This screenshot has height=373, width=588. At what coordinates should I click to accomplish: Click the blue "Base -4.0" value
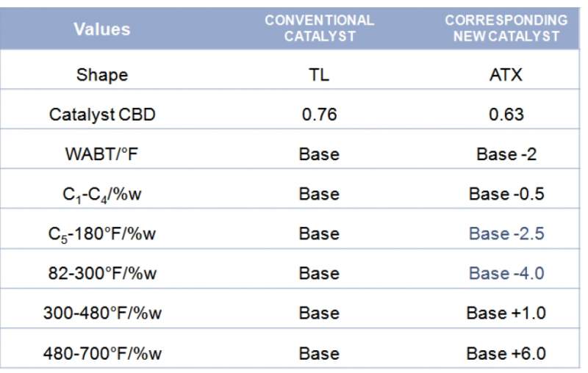click(506, 273)
